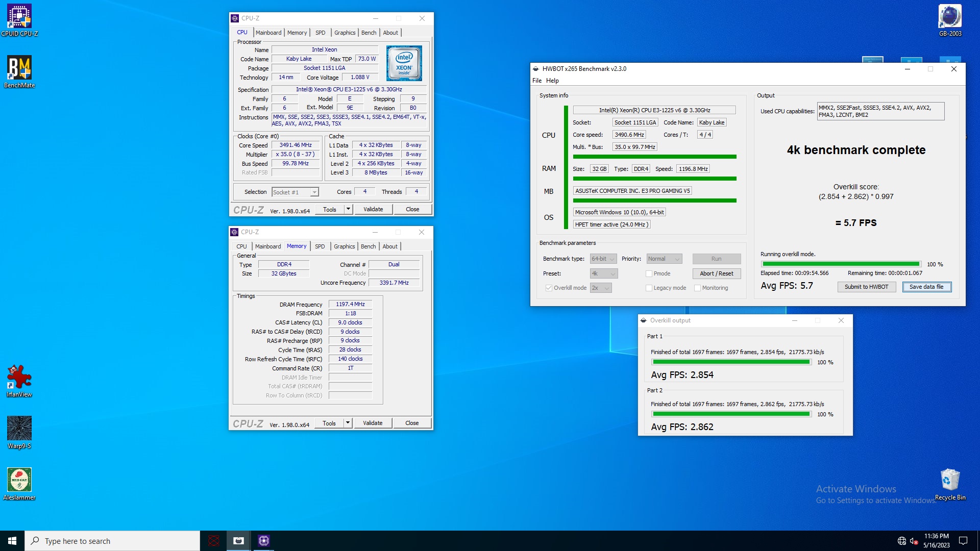Open the Priority Normal dropdown

(664, 259)
